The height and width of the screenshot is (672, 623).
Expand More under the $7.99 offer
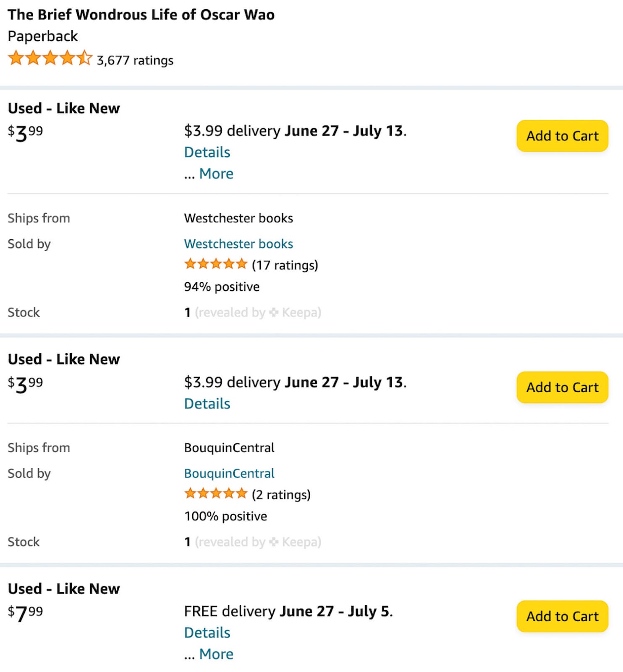coord(216,654)
